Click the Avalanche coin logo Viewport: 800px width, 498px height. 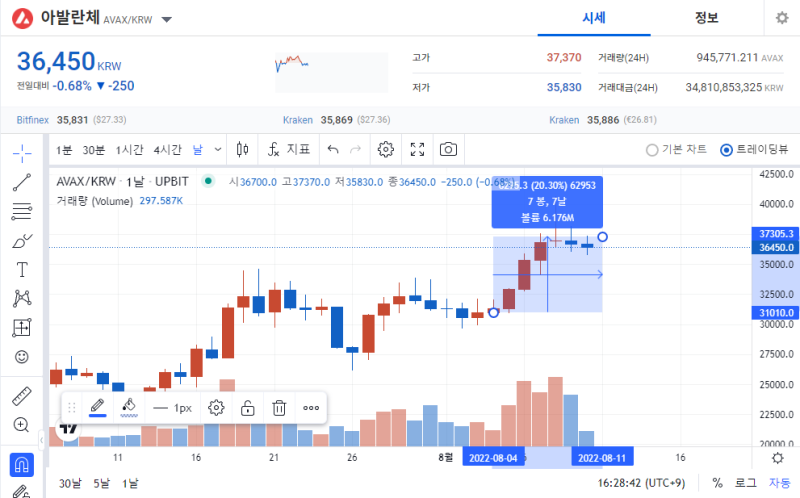(22, 18)
